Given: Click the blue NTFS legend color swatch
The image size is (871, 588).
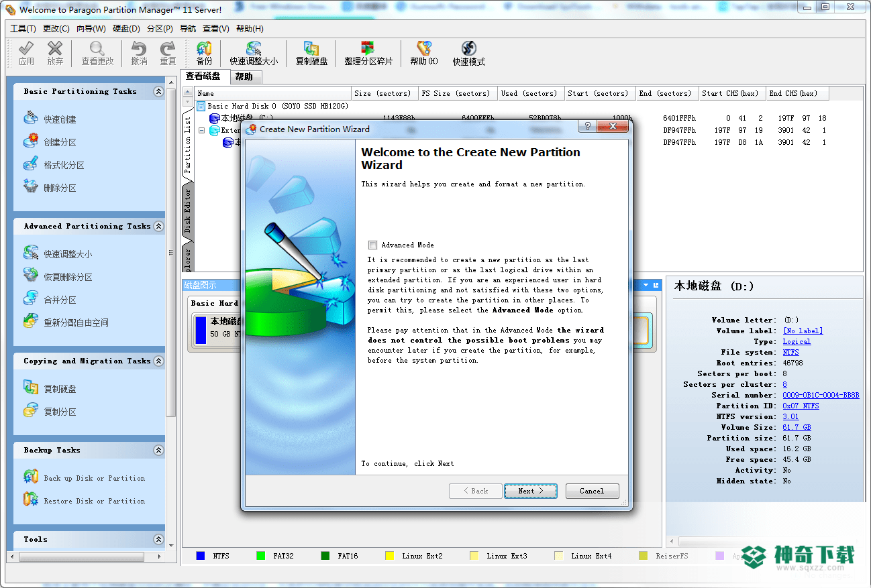Looking at the screenshot, I should point(200,556).
